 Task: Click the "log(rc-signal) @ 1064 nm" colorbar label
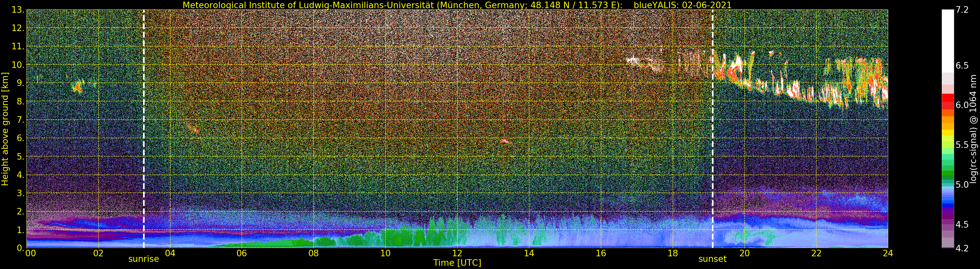coord(973,129)
